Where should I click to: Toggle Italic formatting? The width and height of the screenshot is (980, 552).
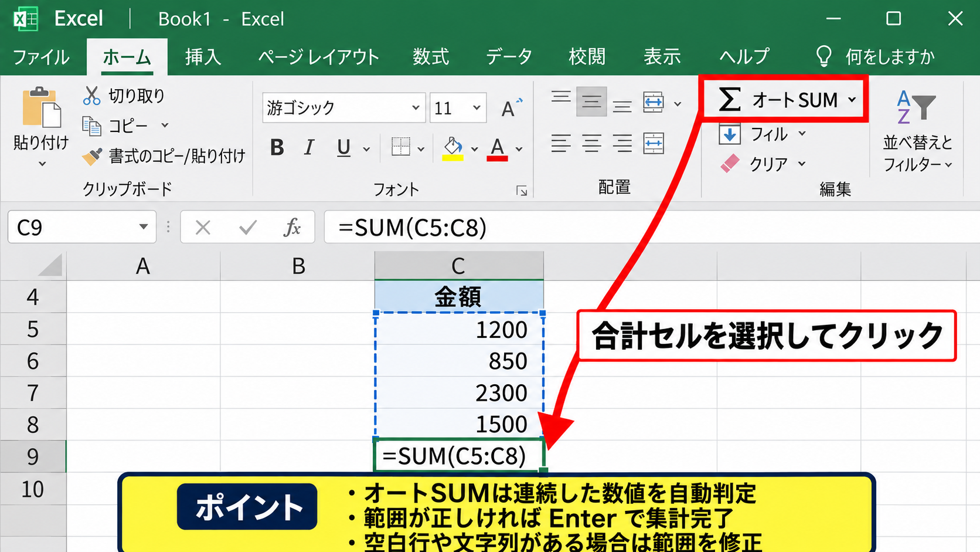[309, 147]
